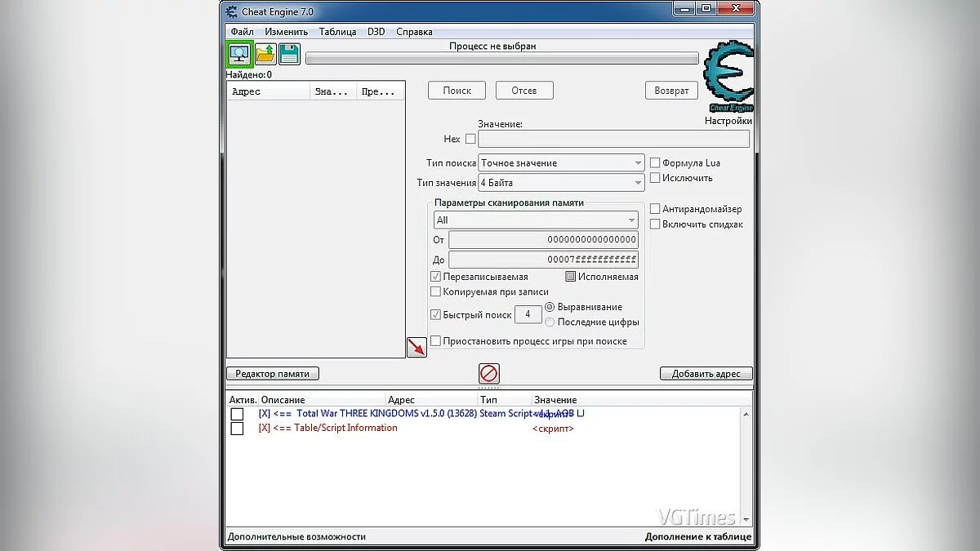Click the scan progress bar

[x=501, y=59]
